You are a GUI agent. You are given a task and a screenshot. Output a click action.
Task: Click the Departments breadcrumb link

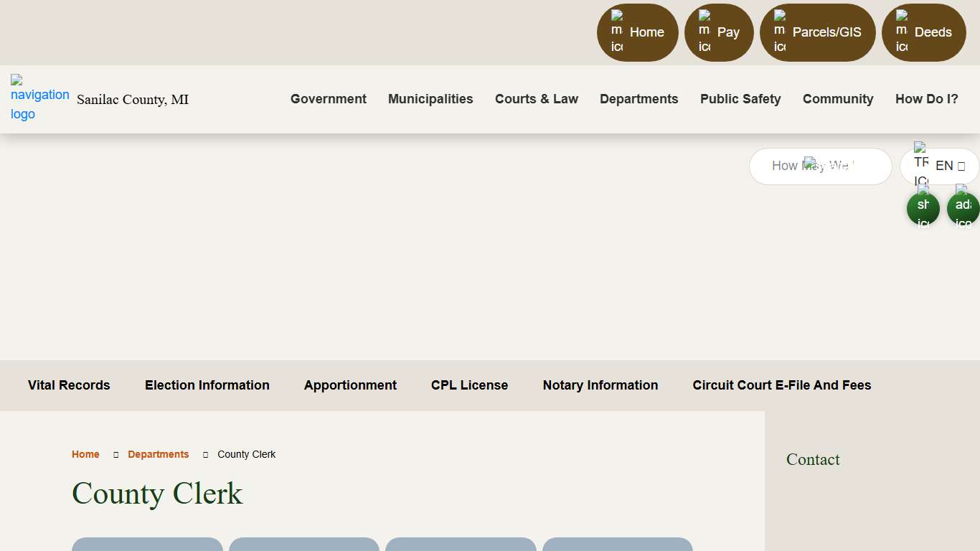point(159,454)
